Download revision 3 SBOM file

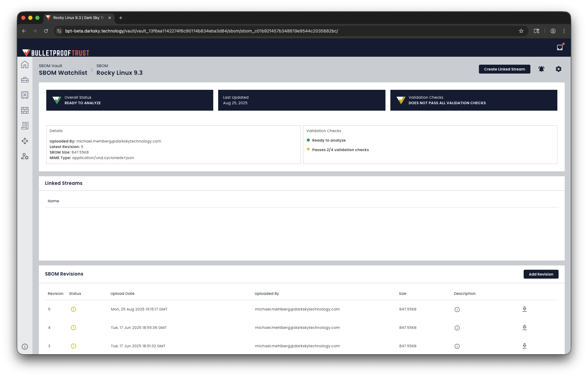pos(525,346)
